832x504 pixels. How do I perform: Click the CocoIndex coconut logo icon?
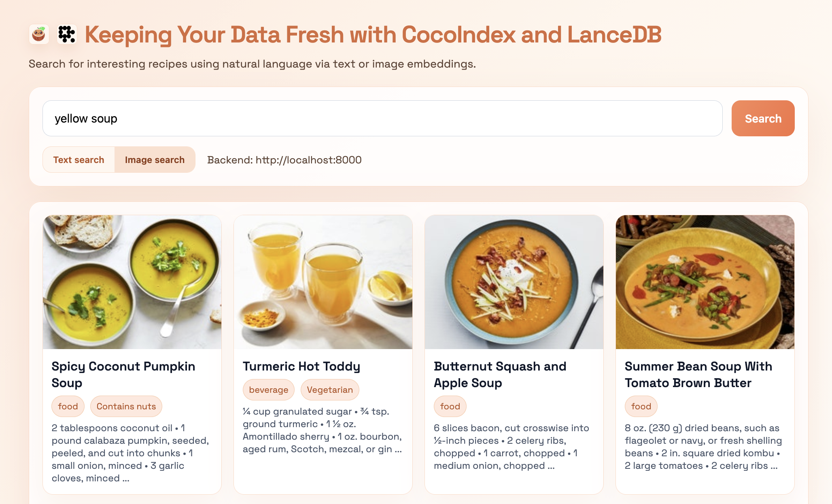click(39, 34)
